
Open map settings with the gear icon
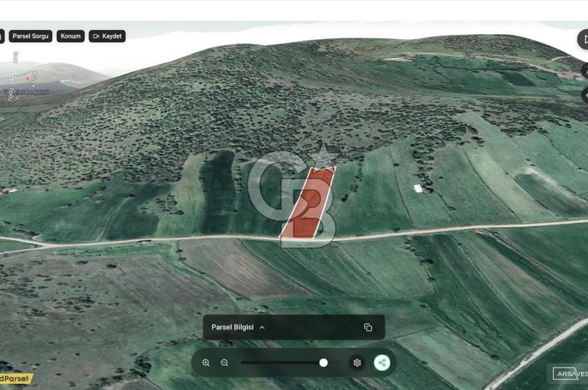357,362
